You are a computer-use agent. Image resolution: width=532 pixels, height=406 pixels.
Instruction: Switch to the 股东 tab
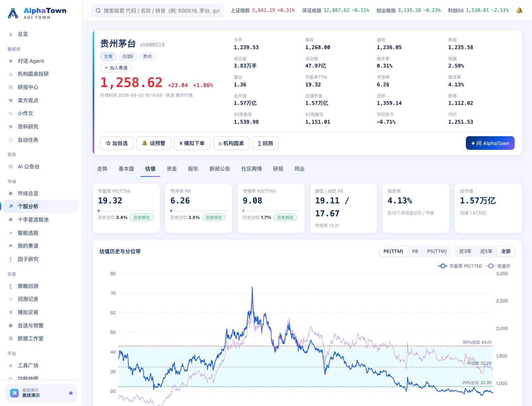(x=193, y=169)
